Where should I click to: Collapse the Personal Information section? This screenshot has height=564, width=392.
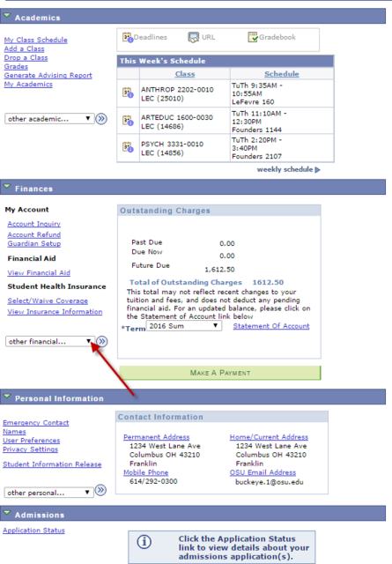point(6,397)
